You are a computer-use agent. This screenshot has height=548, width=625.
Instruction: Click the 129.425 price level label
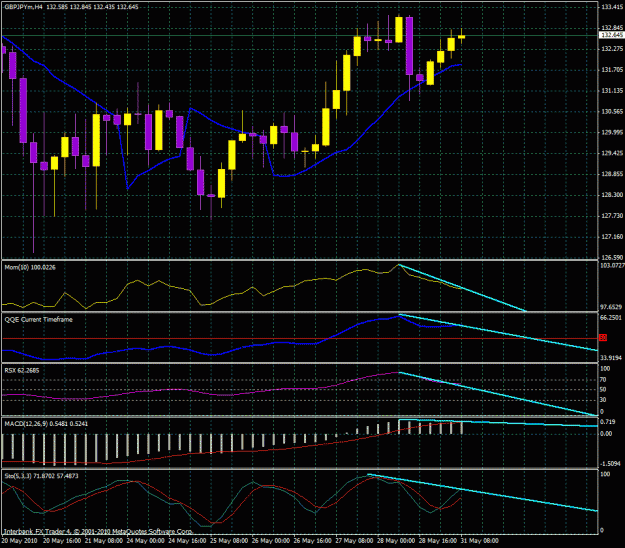click(612, 153)
